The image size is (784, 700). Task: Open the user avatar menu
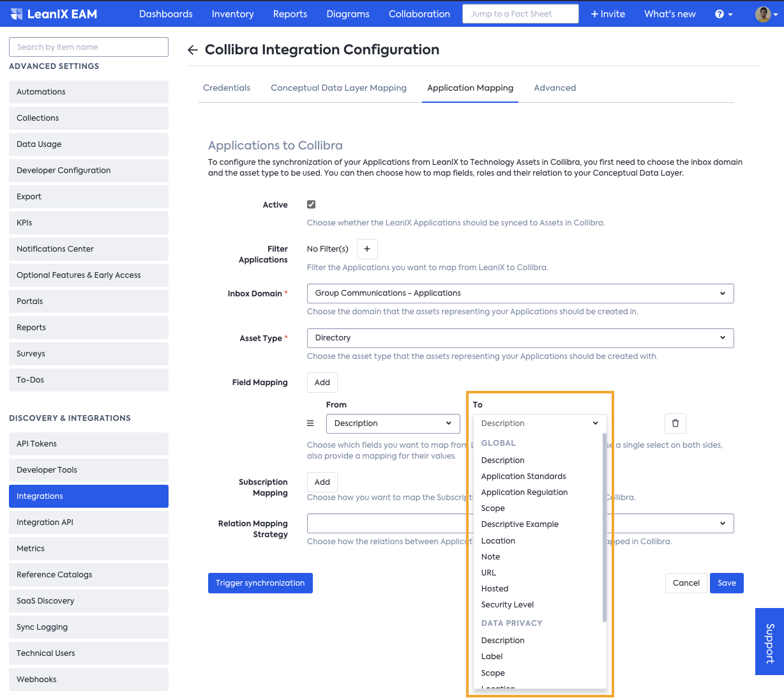(x=765, y=14)
